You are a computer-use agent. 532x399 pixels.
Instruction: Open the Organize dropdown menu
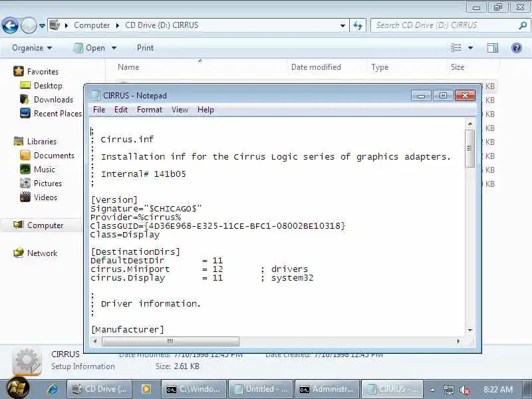(x=32, y=48)
